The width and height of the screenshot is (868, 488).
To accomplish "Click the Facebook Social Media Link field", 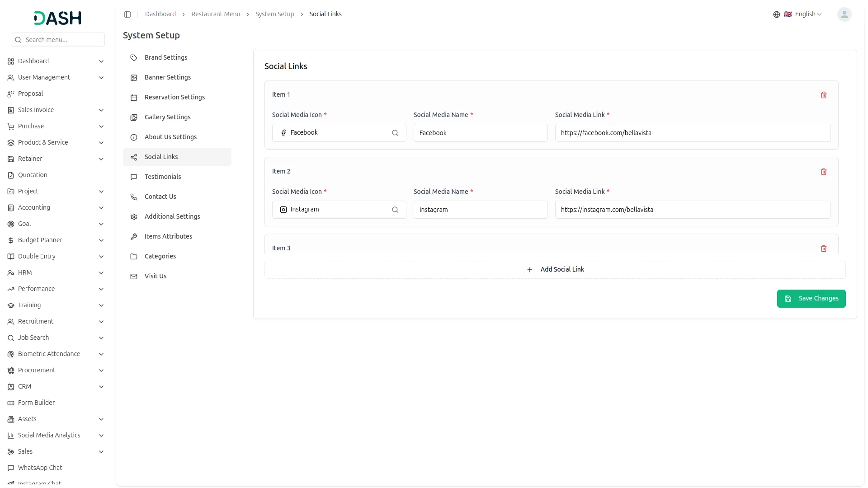I will pyautogui.click(x=692, y=133).
